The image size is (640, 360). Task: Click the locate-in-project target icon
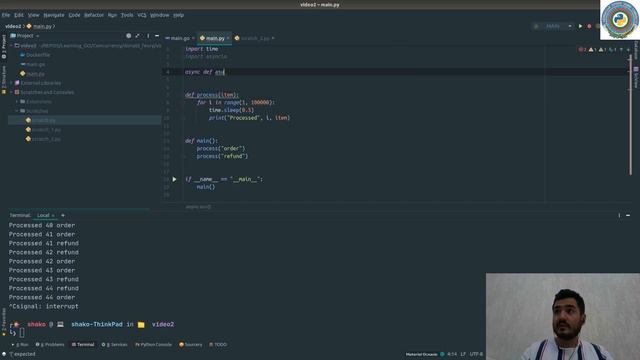pos(129,36)
